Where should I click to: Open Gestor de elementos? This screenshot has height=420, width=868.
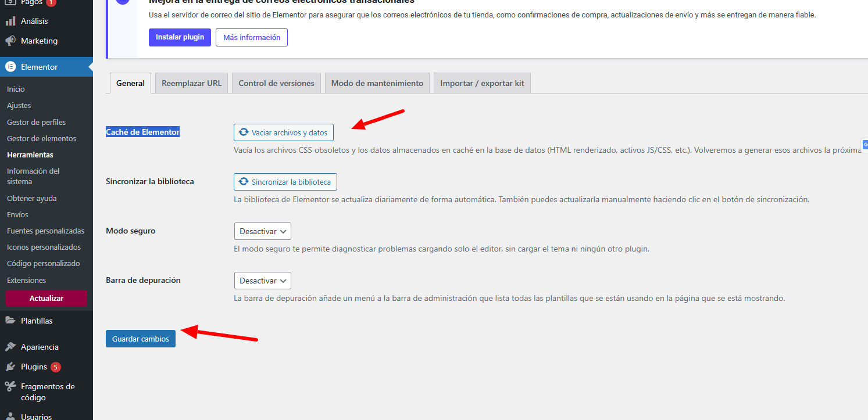tap(42, 138)
